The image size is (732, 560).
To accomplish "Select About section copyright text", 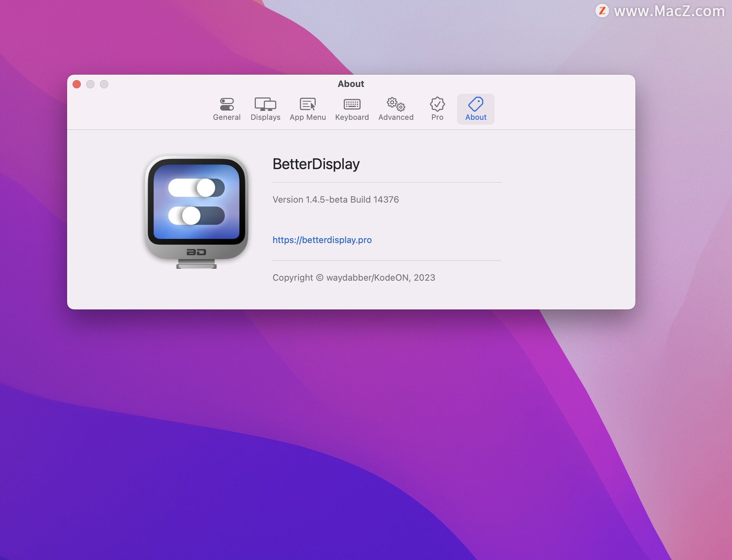I will click(x=354, y=278).
